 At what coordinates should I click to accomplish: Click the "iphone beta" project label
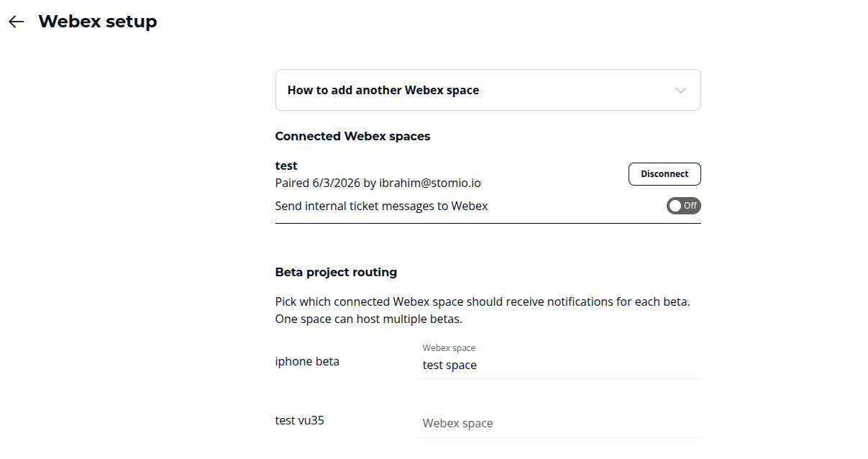[307, 361]
